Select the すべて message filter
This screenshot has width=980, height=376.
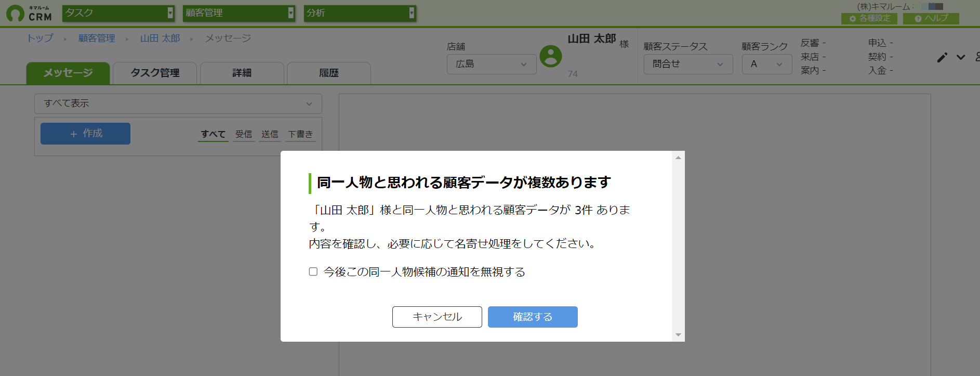click(x=213, y=134)
